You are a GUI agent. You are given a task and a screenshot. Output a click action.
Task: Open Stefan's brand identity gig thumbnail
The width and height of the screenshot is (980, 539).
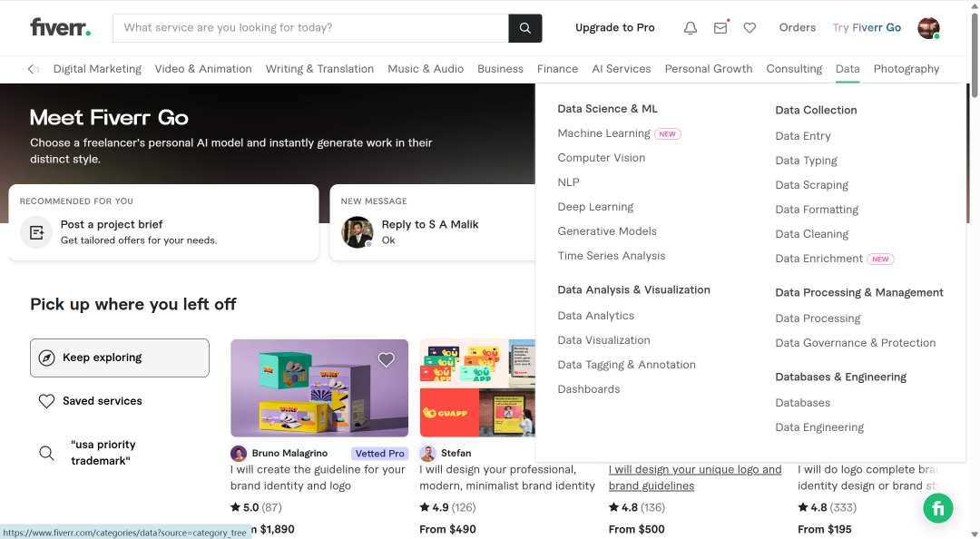click(x=477, y=388)
